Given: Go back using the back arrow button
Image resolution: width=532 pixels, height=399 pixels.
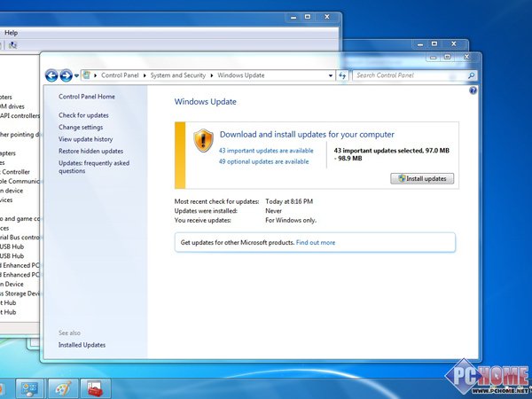Looking at the screenshot, I should pyautogui.click(x=51, y=75).
